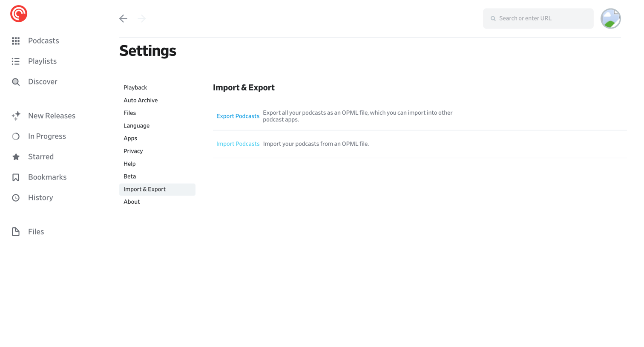The height and width of the screenshot is (347, 644).
Task: Click the Bookmarks icon in sidebar
Action: pyautogui.click(x=16, y=177)
